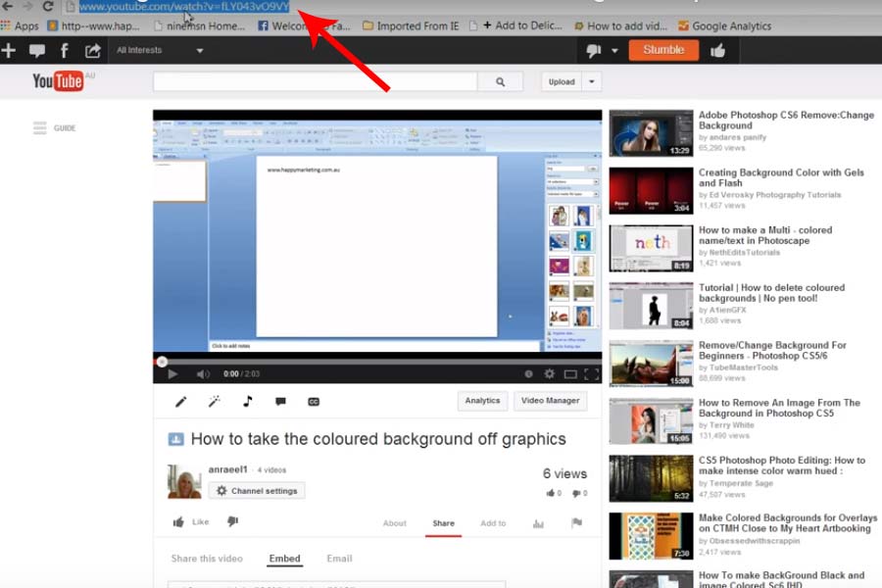Click the YouTube logo
882x588 pixels.
pyautogui.click(x=58, y=81)
